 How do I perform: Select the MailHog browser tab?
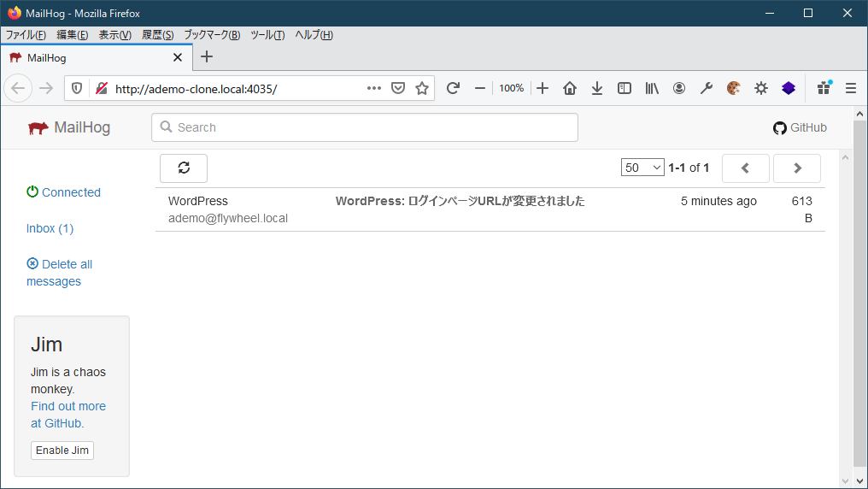coord(97,57)
